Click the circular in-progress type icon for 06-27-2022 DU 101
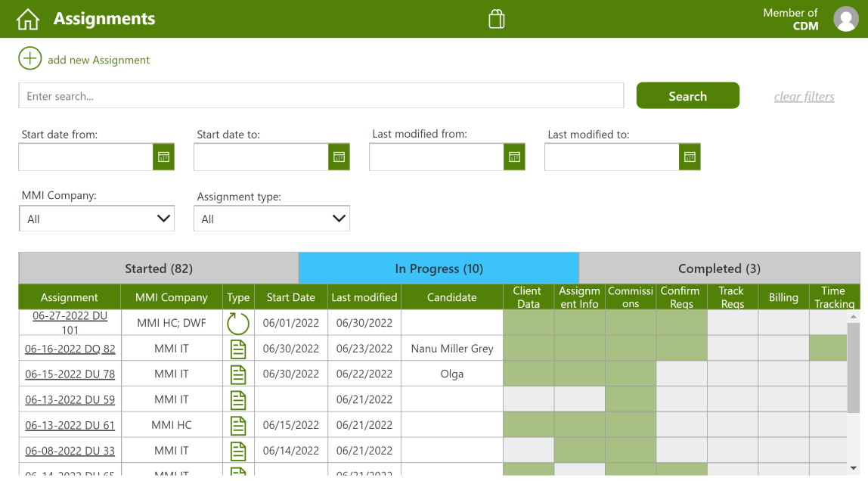 pyautogui.click(x=238, y=323)
